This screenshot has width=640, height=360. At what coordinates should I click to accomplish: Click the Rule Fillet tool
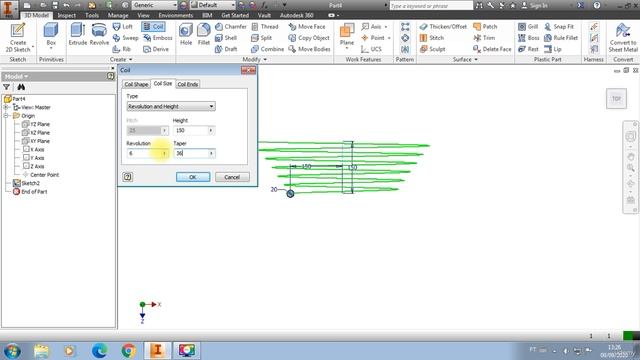[x=561, y=38]
